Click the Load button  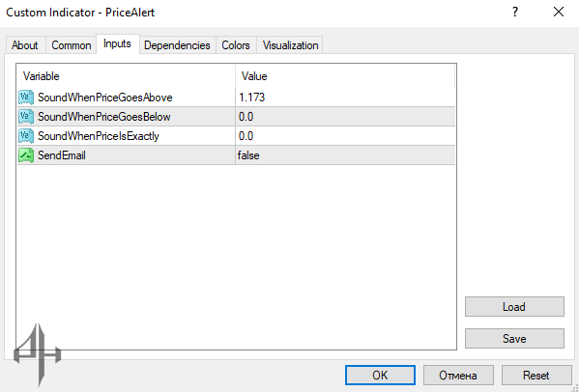[x=514, y=307]
